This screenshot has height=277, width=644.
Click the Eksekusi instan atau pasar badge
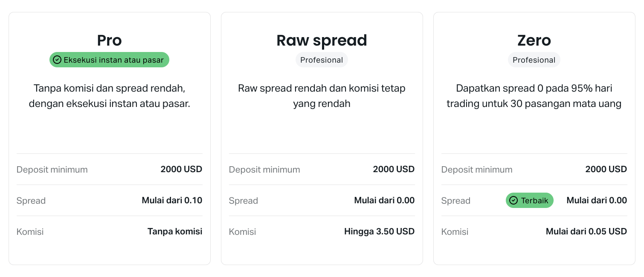(109, 60)
